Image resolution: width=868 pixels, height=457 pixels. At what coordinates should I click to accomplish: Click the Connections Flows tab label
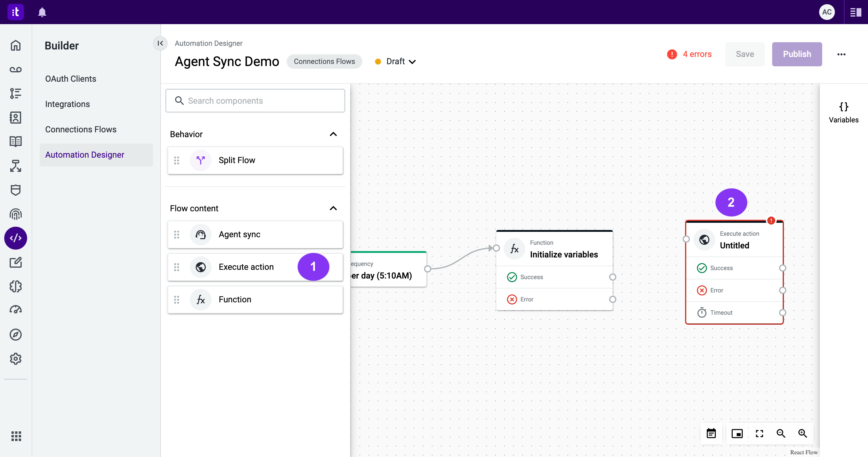[x=324, y=61]
